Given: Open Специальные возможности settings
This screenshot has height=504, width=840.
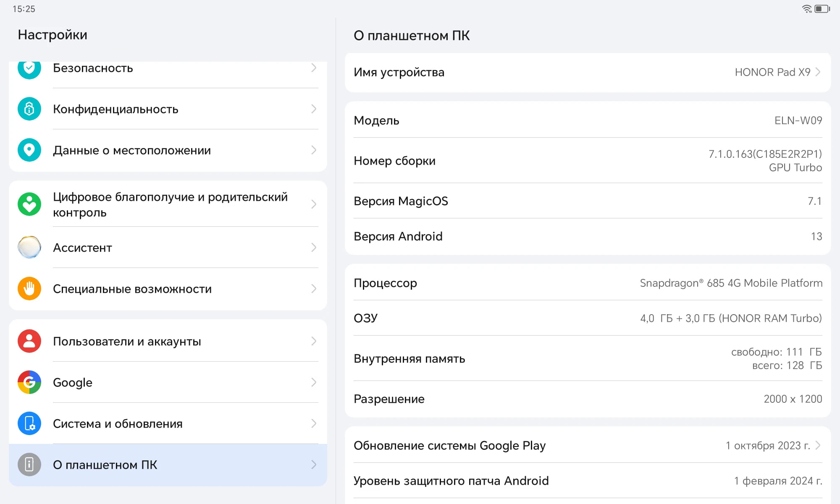Looking at the screenshot, I should (x=168, y=289).
